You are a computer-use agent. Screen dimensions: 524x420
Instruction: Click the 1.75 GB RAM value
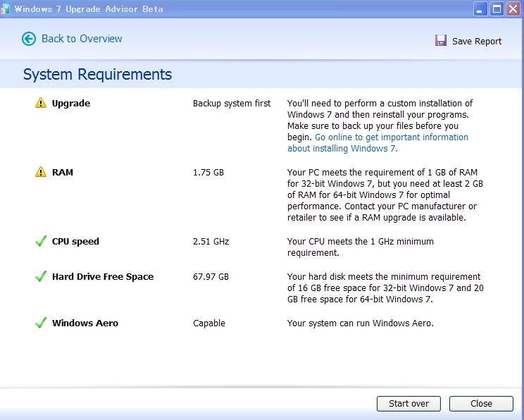coord(208,173)
